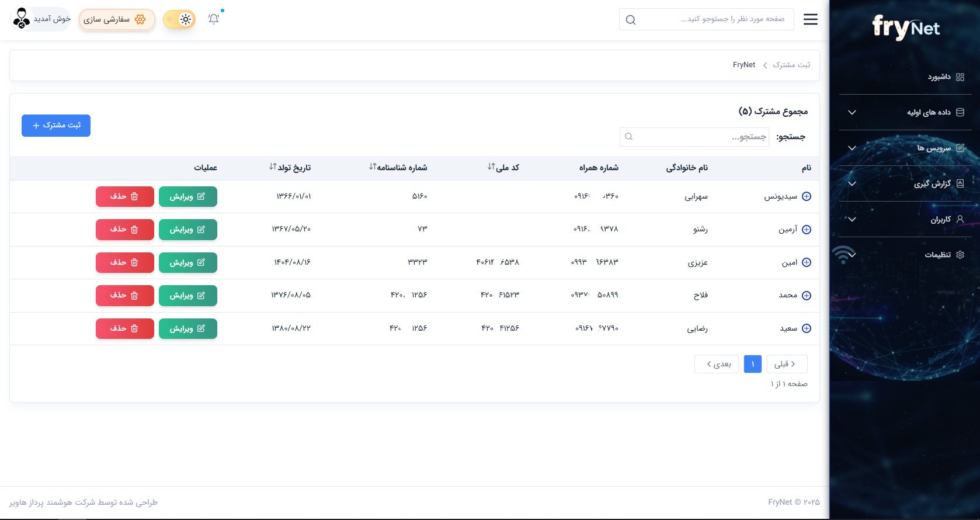Screen dimensions: 980x520
Task: Delete the سعید رضایی row
Action: tap(125, 328)
